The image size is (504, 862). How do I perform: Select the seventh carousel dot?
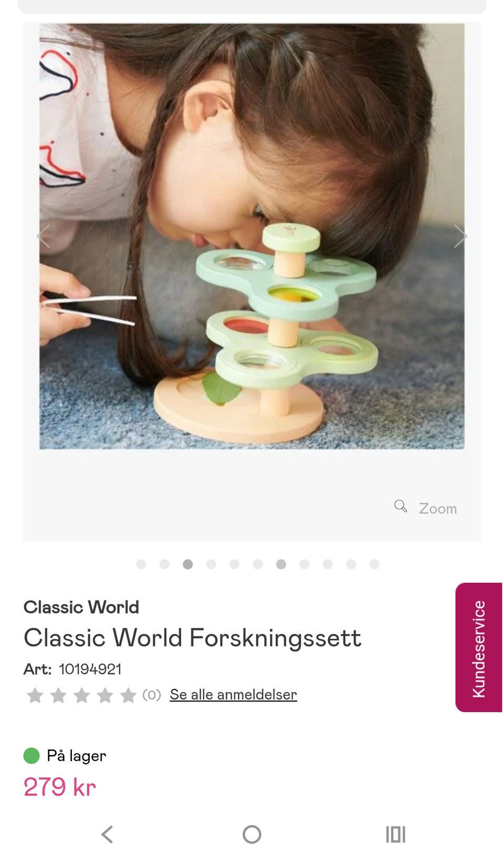coord(281,564)
